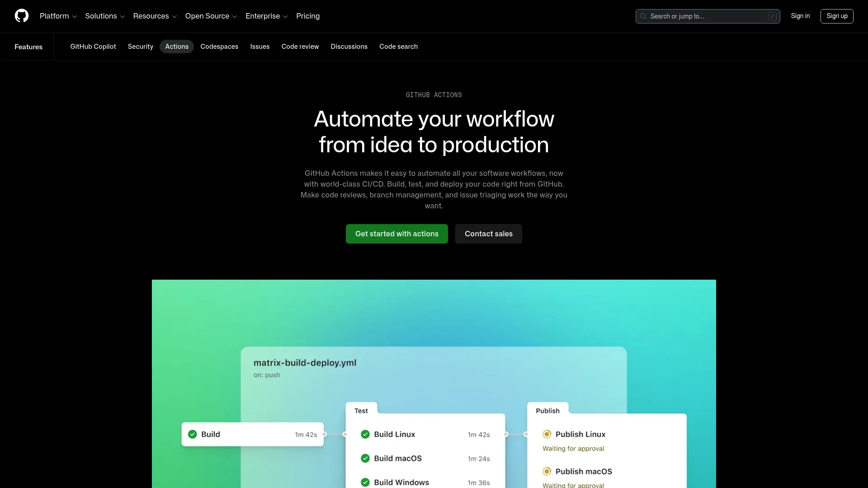This screenshot has width=868, height=488.
Task: Expand the Enterprise menu
Action: (x=266, y=16)
